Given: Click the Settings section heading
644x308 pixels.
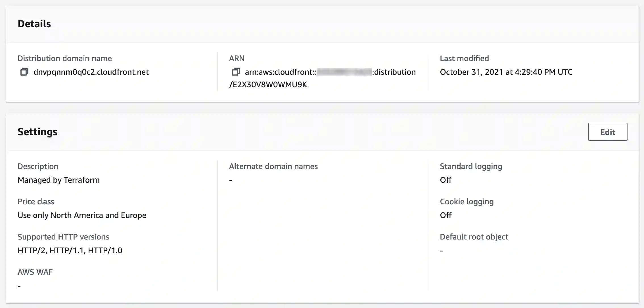Looking at the screenshot, I should point(37,132).
